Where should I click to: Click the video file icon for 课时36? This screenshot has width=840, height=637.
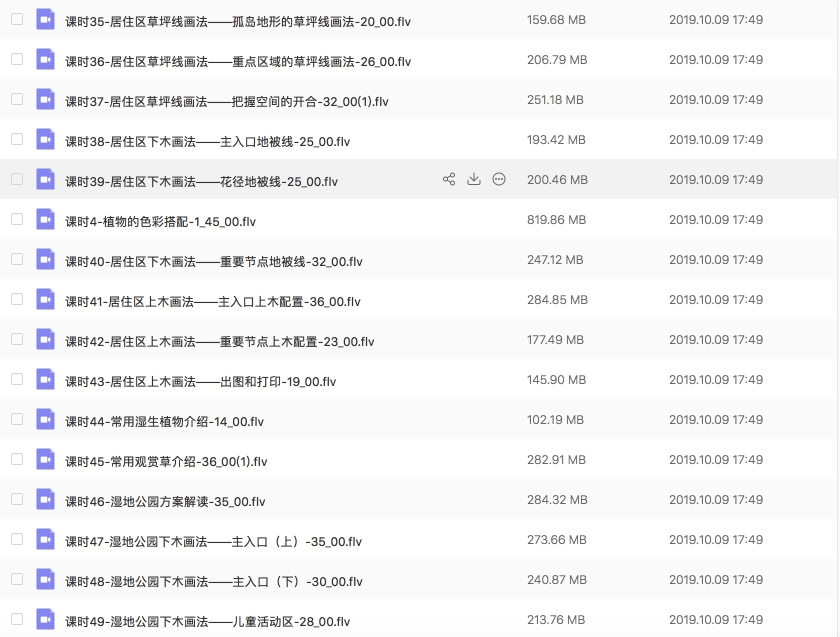pyautogui.click(x=45, y=59)
